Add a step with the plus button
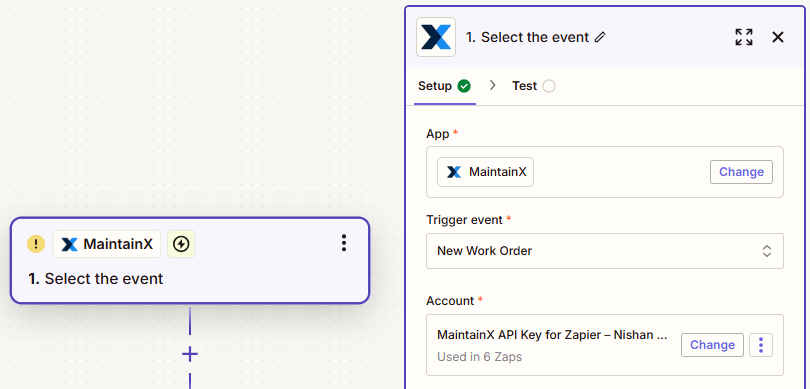Image resolution: width=810 pixels, height=389 pixels. 190,354
